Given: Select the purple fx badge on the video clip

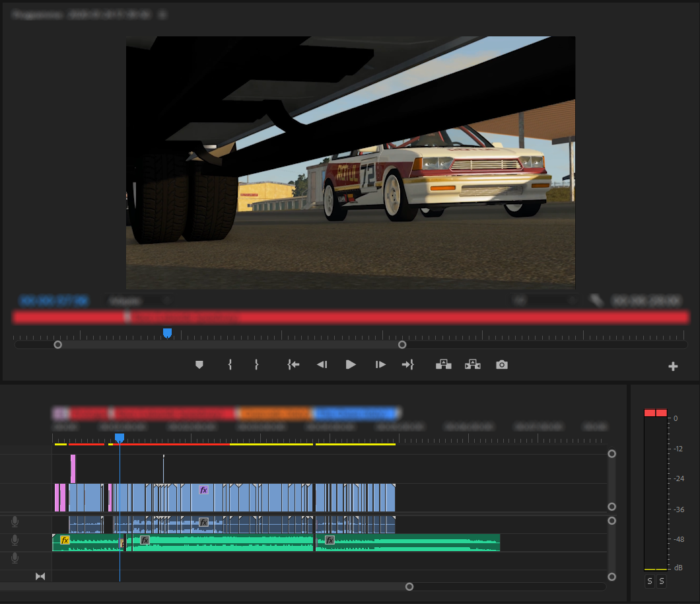Looking at the screenshot, I should click(x=203, y=490).
